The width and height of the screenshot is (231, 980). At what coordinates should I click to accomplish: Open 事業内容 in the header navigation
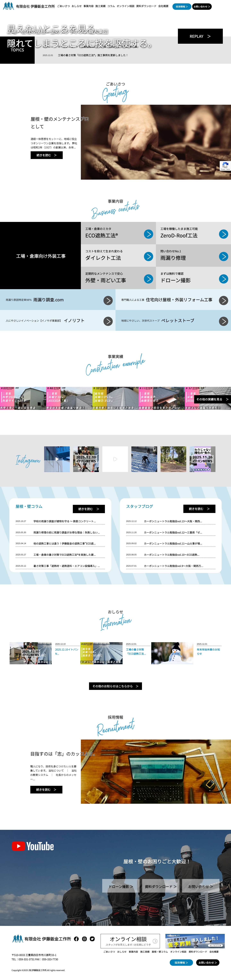[x=88, y=6]
